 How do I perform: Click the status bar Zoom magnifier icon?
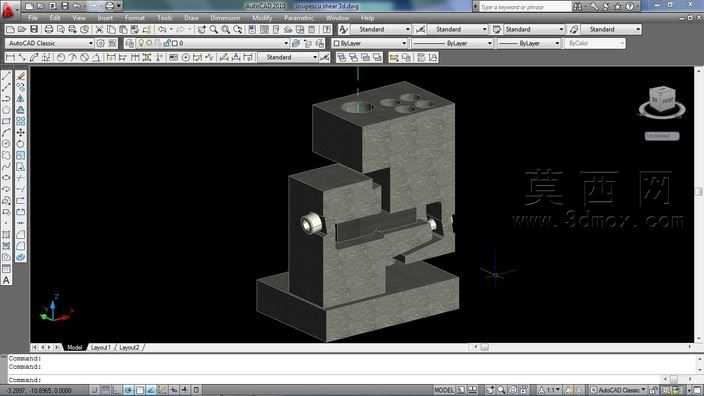click(x=502, y=390)
